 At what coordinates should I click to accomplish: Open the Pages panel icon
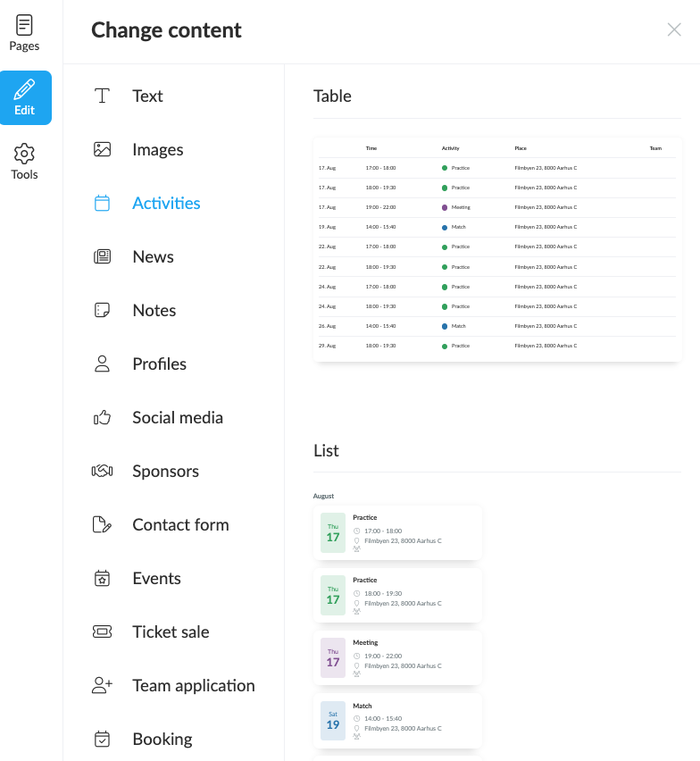pos(24,25)
